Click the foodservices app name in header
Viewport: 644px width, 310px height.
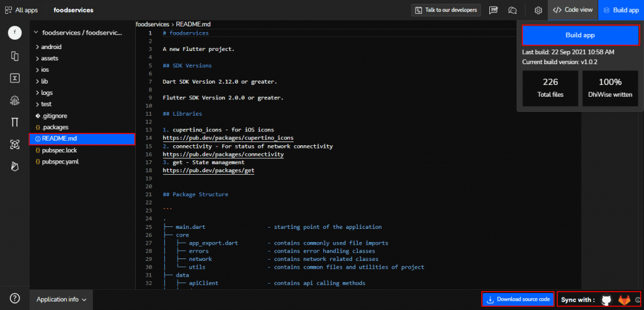(x=74, y=10)
